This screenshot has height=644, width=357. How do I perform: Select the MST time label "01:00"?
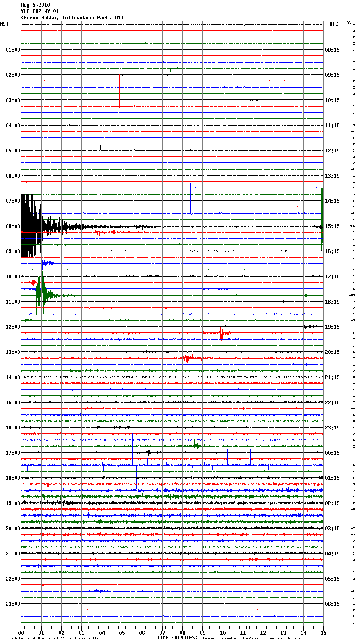[13, 50]
